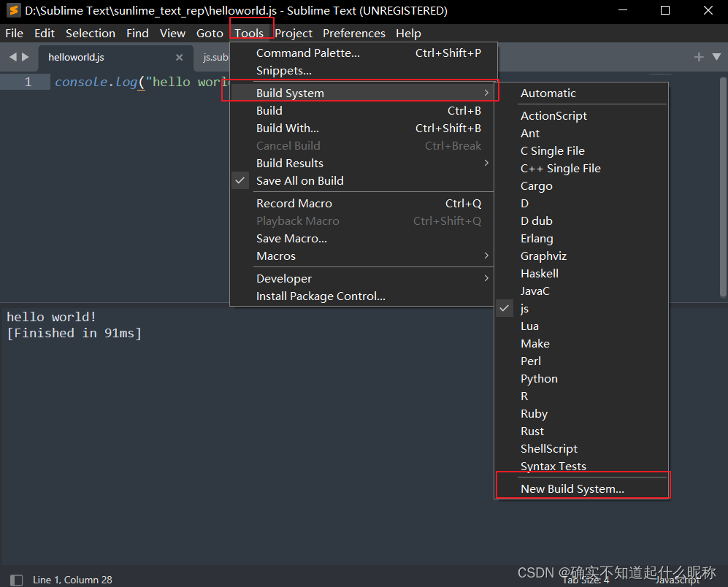728x587 pixels.
Task: Choose JavaC build system
Action: pyautogui.click(x=581, y=291)
